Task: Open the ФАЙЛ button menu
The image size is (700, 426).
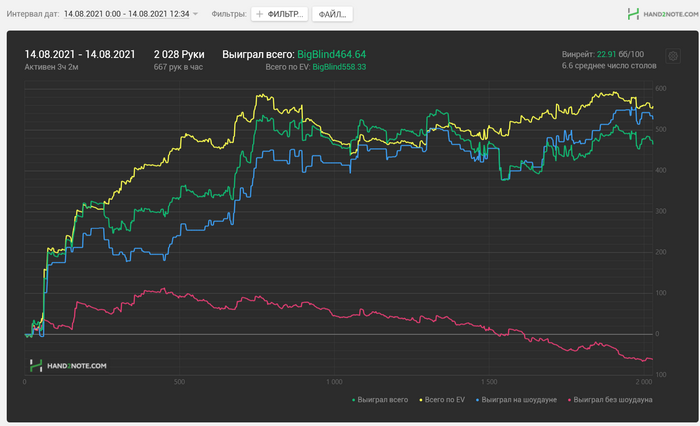Action: click(x=332, y=14)
